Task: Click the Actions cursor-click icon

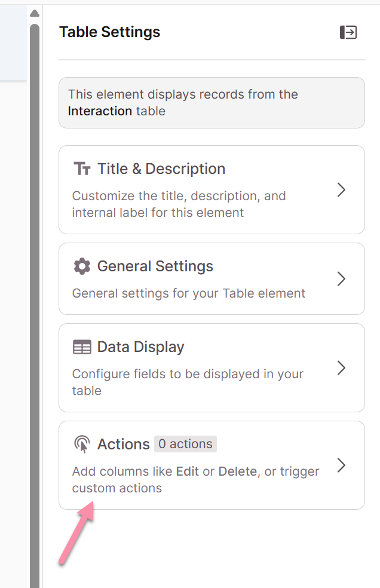Action: coord(82,444)
